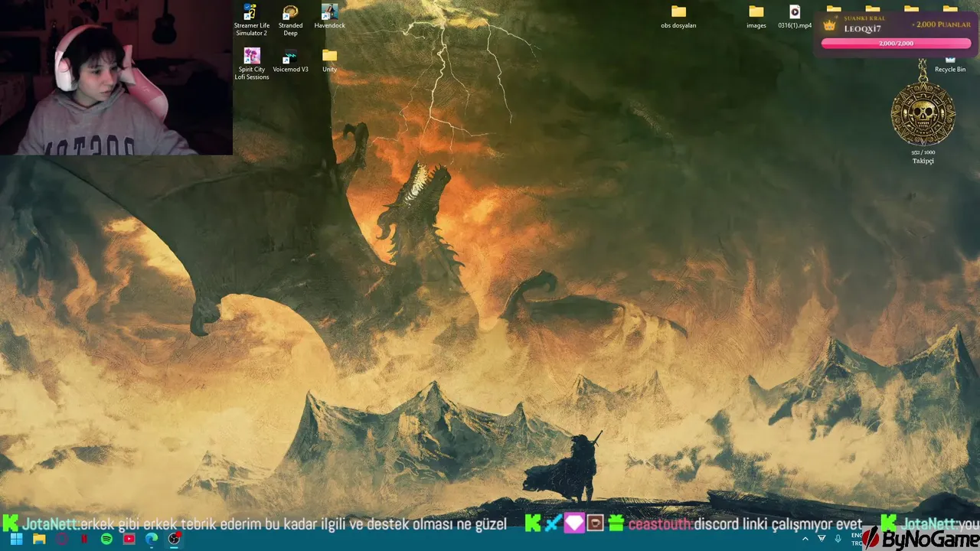Click the + 2,000 PUANLAR text
The image size is (980, 551).
[x=940, y=24]
